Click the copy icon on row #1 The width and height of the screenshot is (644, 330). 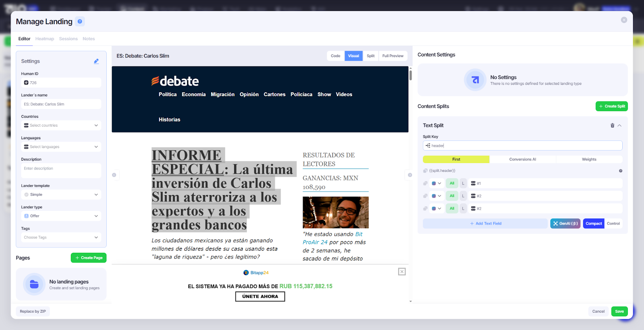click(x=425, y=184)
